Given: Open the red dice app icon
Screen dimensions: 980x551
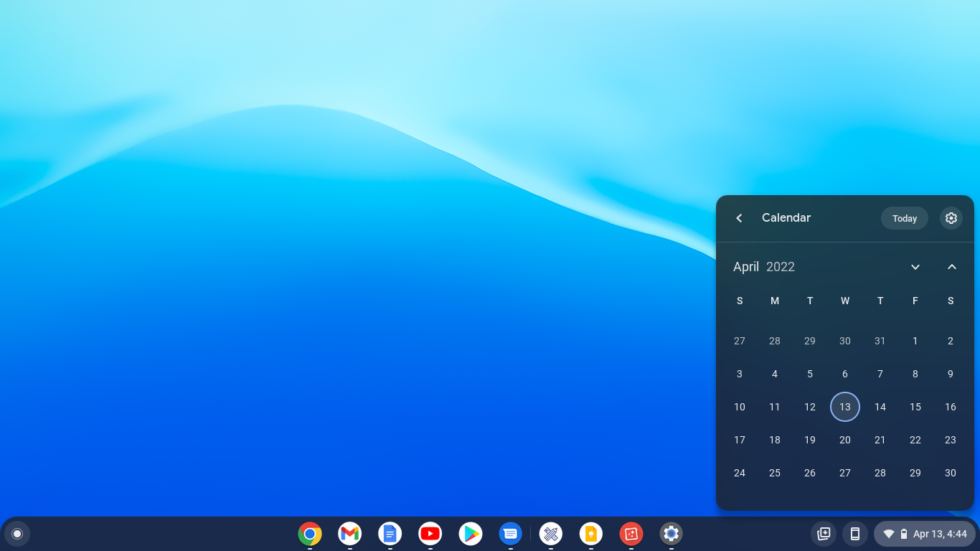Looking at the screenshot, I should (x=631, y=534).
